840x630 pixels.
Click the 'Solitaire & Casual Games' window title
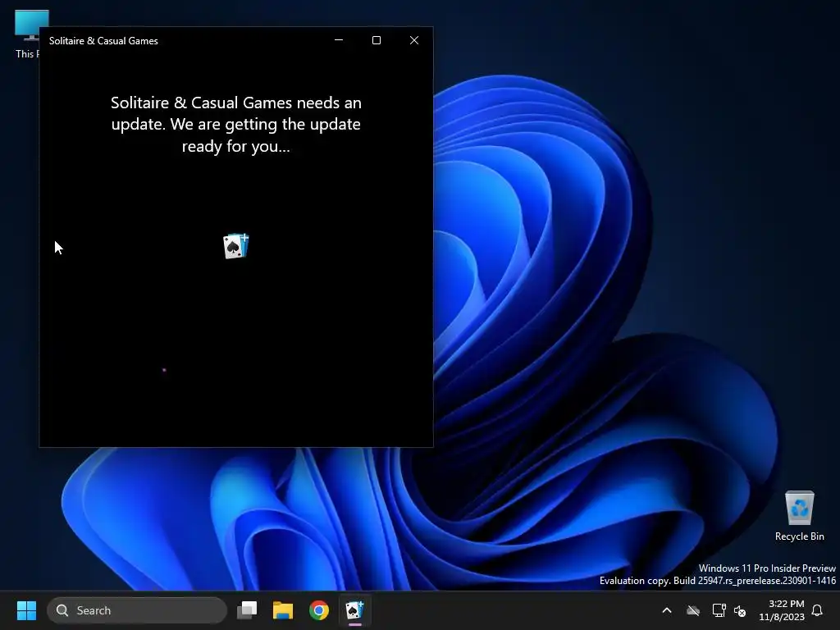[x=103, y=41]
